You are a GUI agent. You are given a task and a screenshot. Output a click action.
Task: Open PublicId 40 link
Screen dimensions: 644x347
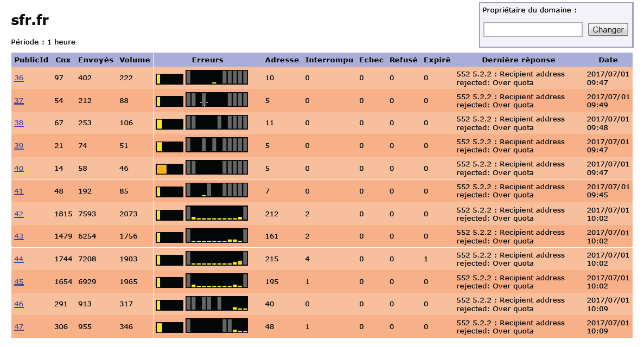point(19,169)
